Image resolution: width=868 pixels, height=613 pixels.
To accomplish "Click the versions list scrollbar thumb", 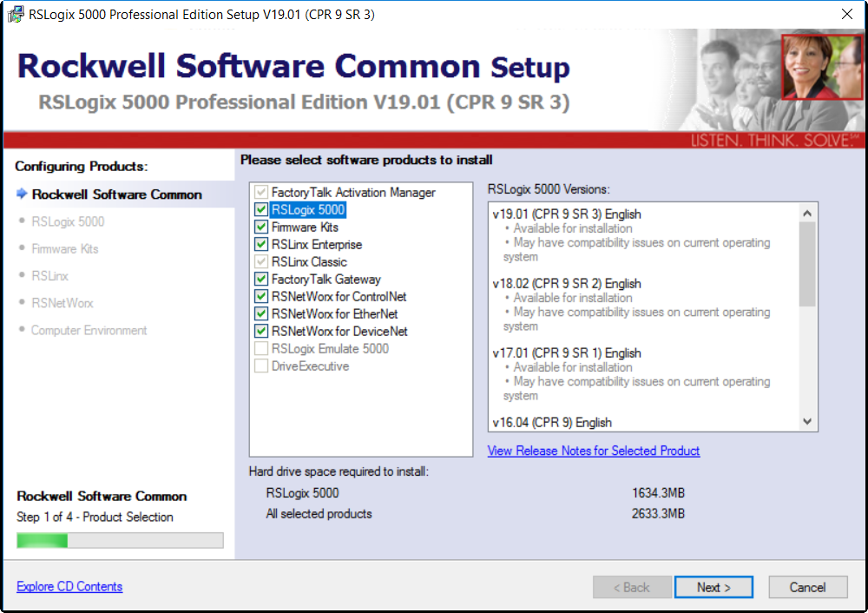I will [807, 264].
